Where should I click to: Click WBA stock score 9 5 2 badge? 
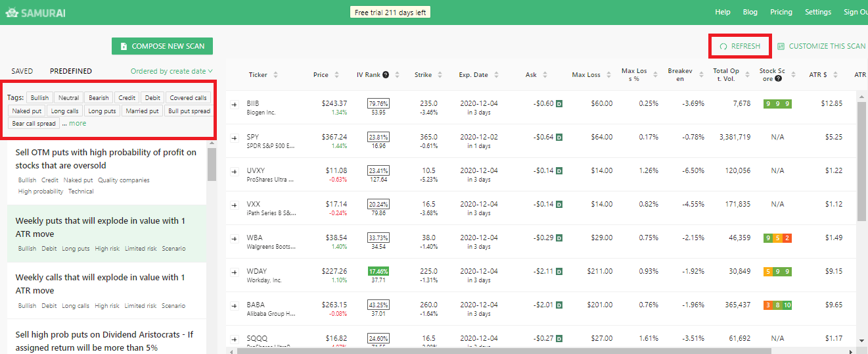777,238
